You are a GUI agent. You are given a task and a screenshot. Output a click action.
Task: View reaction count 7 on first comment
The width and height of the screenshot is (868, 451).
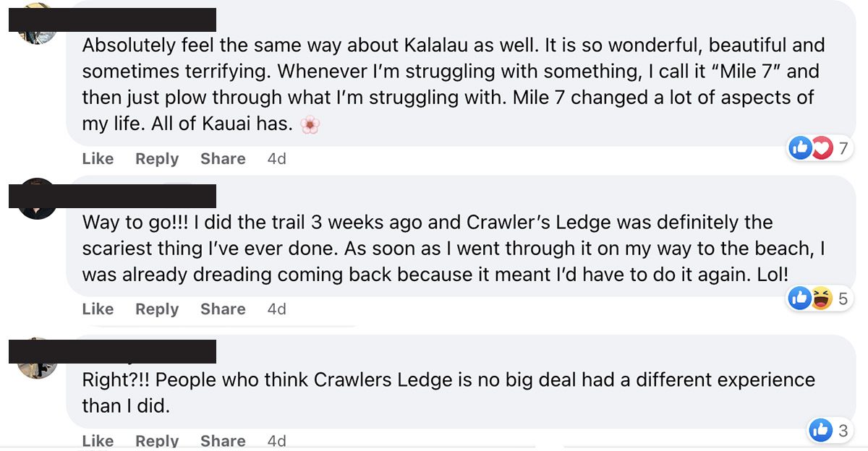coord(842,150)
